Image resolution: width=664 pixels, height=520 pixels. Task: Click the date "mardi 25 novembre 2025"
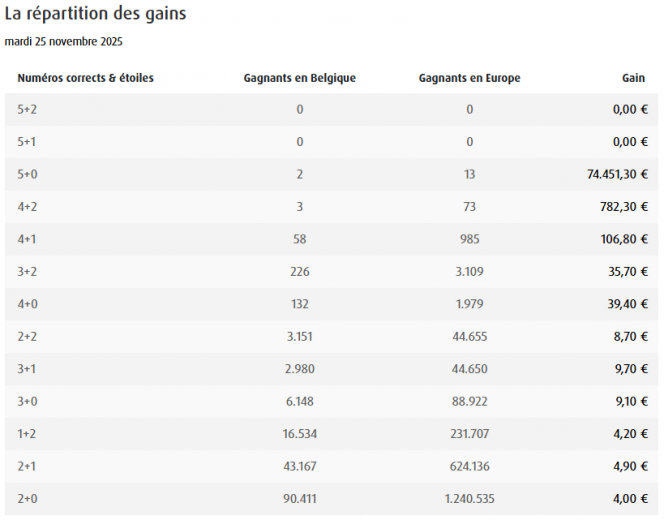(64, 42)
